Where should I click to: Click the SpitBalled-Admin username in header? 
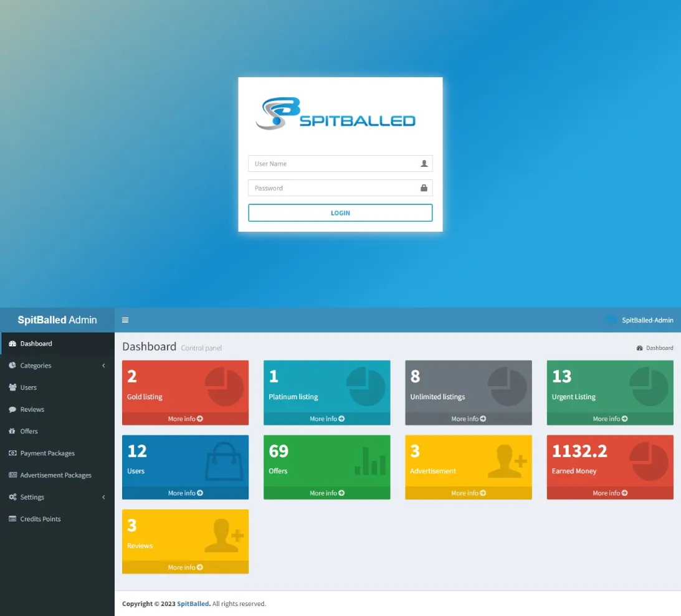pos(647,320)
